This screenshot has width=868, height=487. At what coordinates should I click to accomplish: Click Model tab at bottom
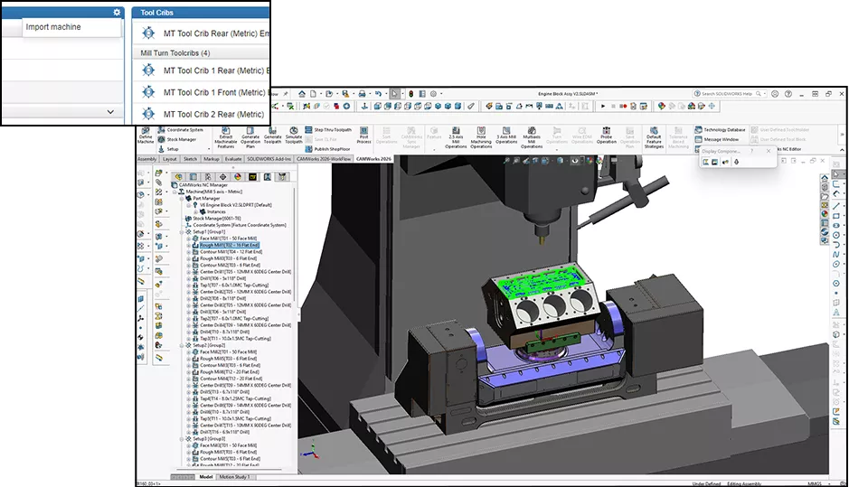pyautogui.click(x=206, y=476)
